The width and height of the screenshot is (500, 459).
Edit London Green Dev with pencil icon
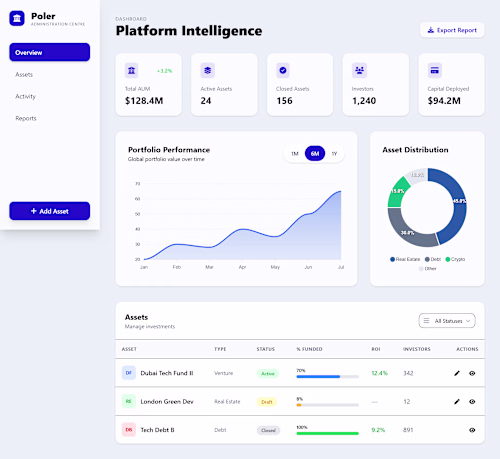(x=457, y=402)
